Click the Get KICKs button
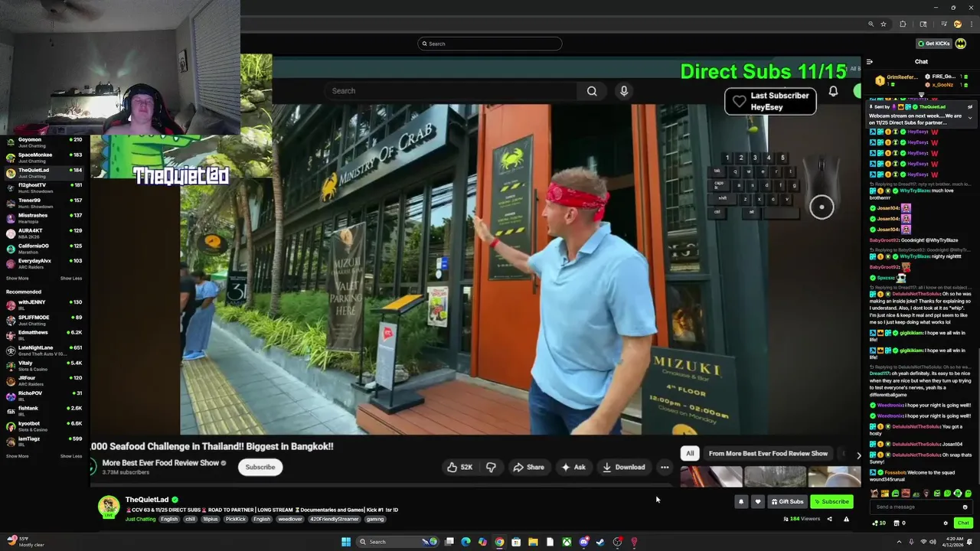The image size is (980, 551). point(934,44)
